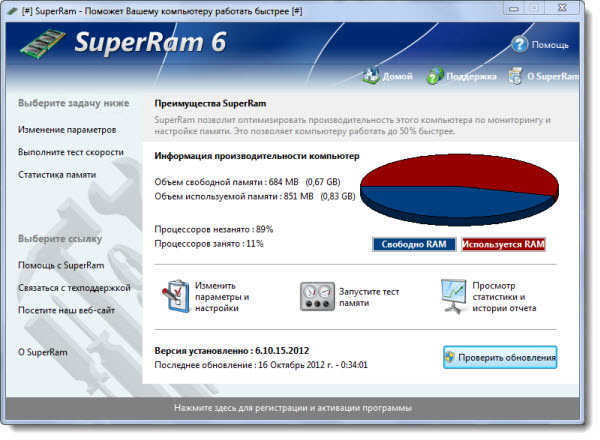Select Выполните тест скорости in sidebar

coord(71,152)
